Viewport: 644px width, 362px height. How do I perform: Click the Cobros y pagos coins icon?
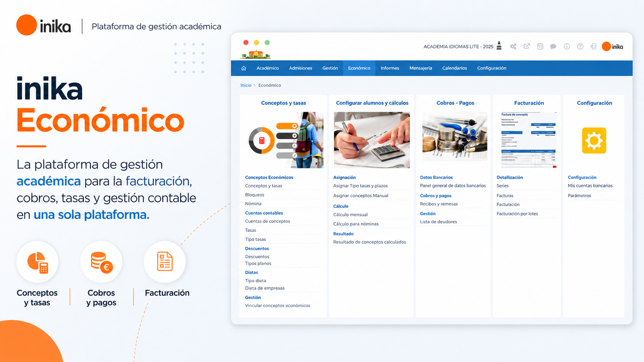click(101, 262)
